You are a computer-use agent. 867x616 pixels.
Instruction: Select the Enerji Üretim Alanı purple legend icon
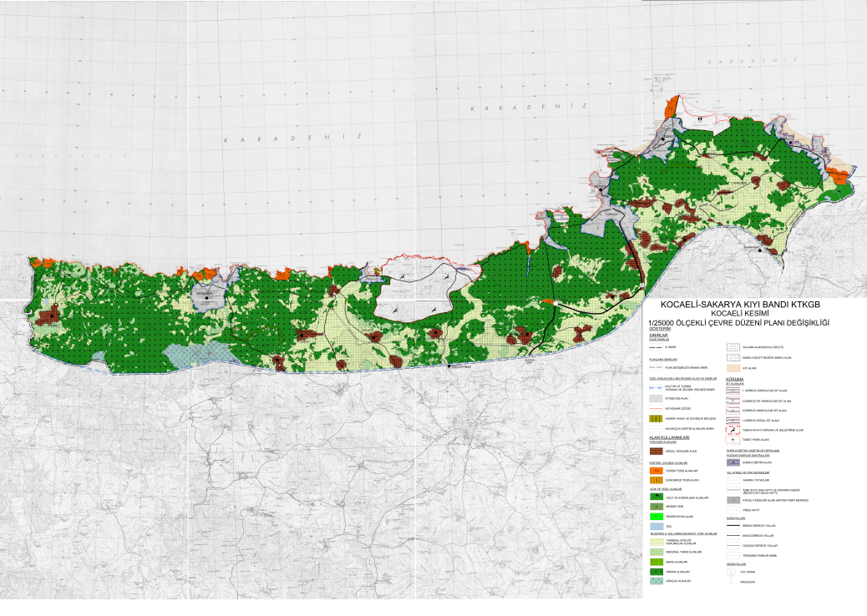coord(733,462)
